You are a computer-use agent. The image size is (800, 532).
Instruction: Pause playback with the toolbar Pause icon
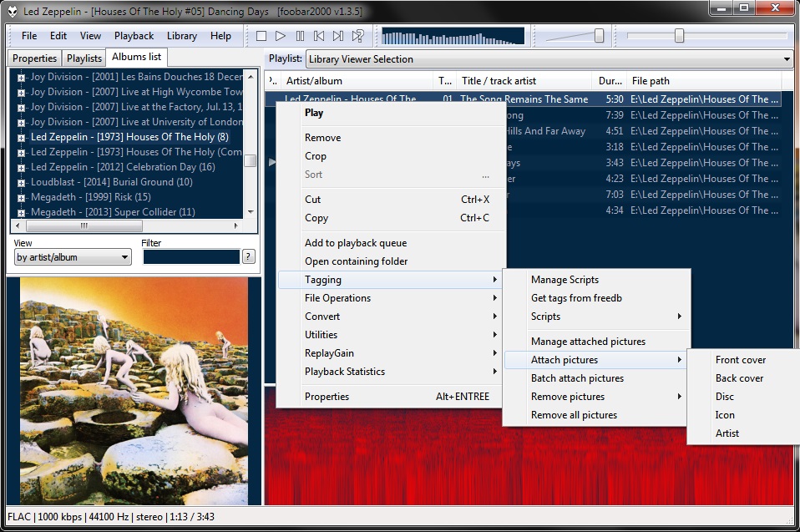[x=300, y=36]
